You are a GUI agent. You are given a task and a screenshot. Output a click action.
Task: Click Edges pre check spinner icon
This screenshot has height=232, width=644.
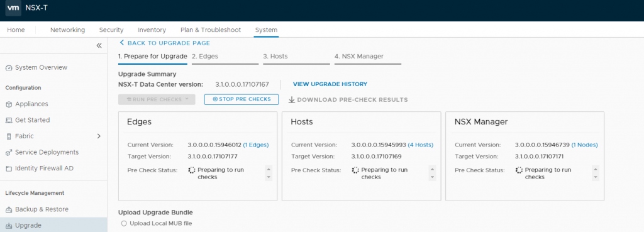click(192, 170)
